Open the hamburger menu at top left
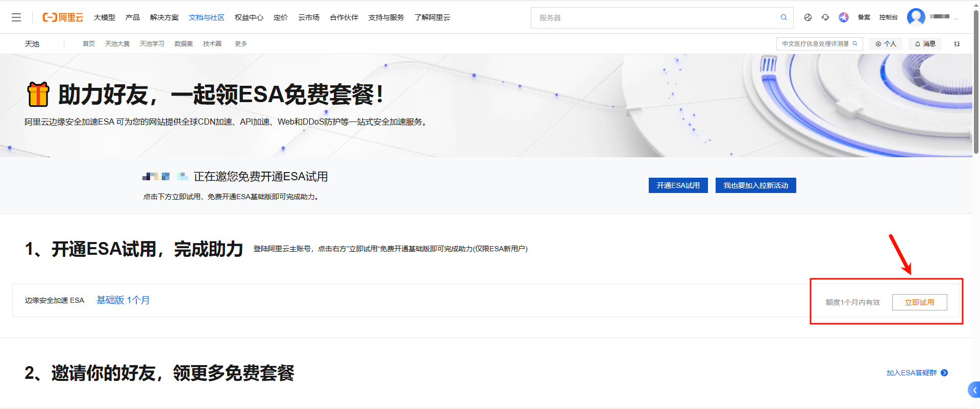Image resolution: width=980 pixels, height=409 pixels. 16,17
